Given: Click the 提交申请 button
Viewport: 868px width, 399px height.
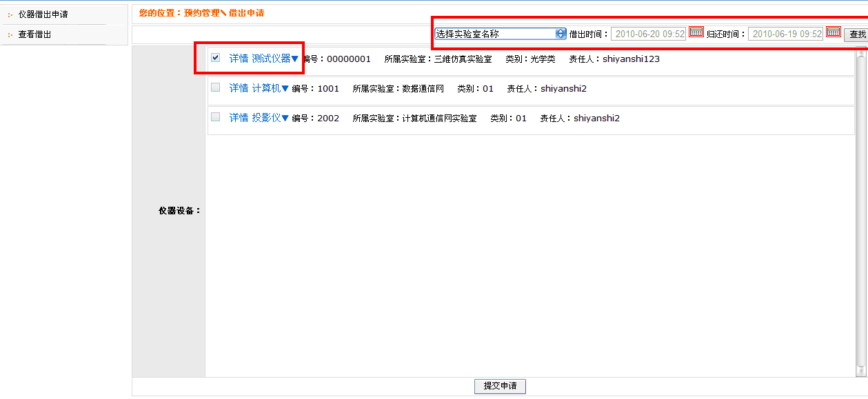Looking at the screenshot, I should click(x=500, y=386).
